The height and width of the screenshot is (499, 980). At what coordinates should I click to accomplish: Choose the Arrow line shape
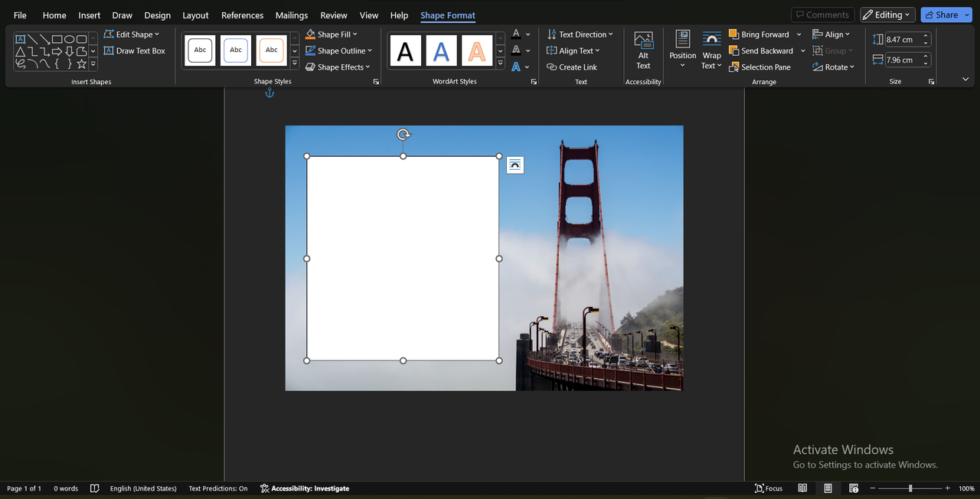(45, 39)
